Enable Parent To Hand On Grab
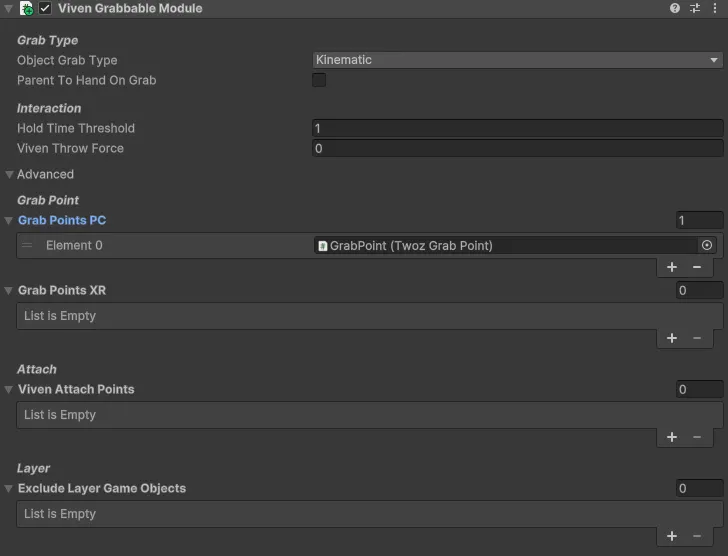The image size is (728, 556). [x=319, y=80]
